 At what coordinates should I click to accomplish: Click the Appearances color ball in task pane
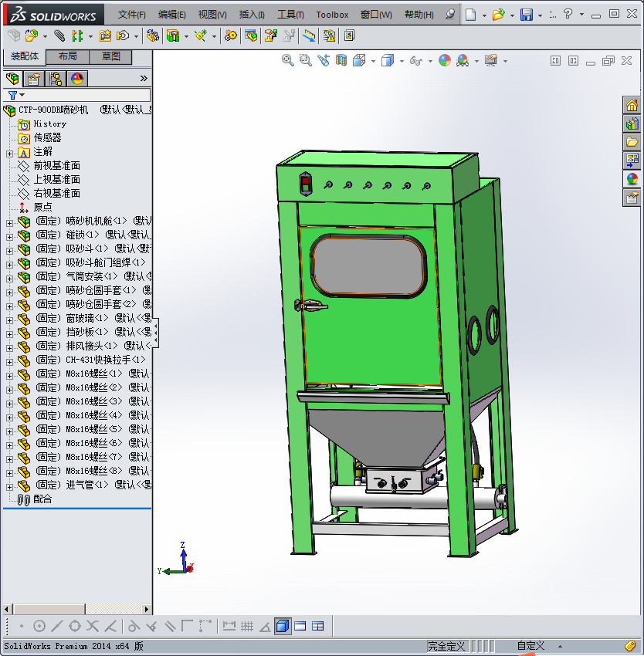(632, 179)
